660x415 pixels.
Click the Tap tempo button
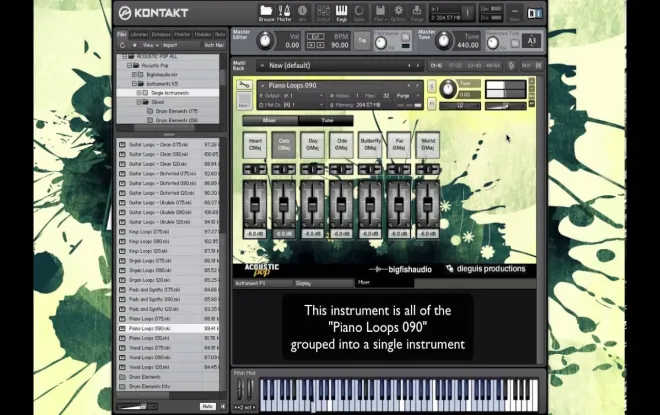pyautogui.click(x=362, y=41)
